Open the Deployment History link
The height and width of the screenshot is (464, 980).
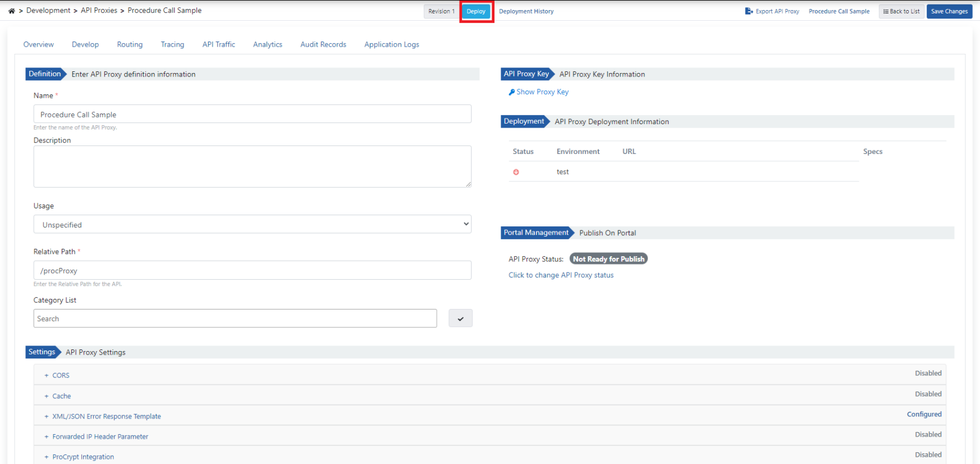(526, 11)
